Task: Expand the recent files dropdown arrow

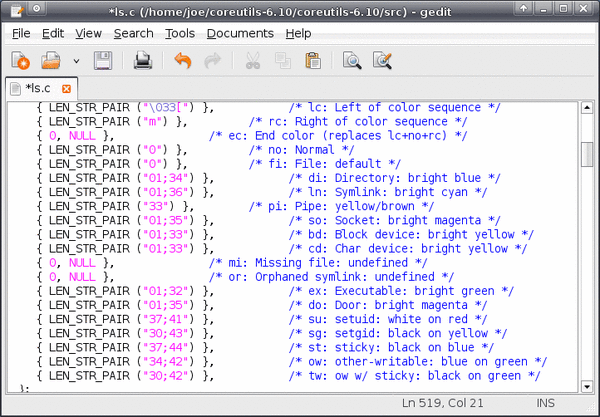Action: point(77,61)
